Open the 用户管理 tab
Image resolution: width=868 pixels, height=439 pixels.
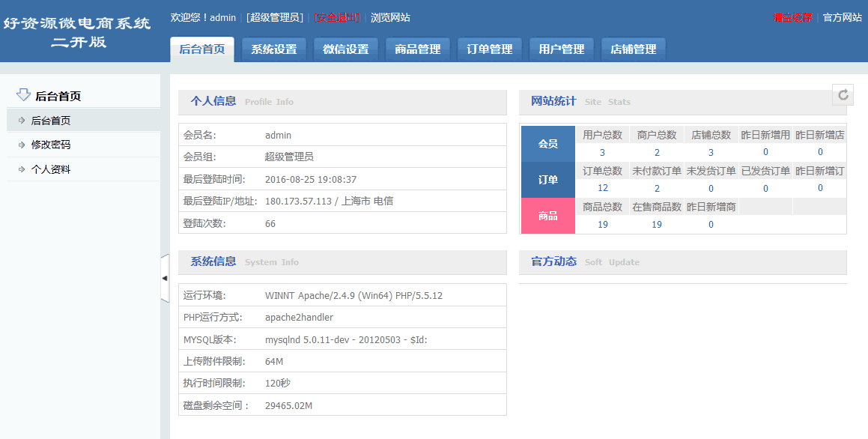point(562,49)
